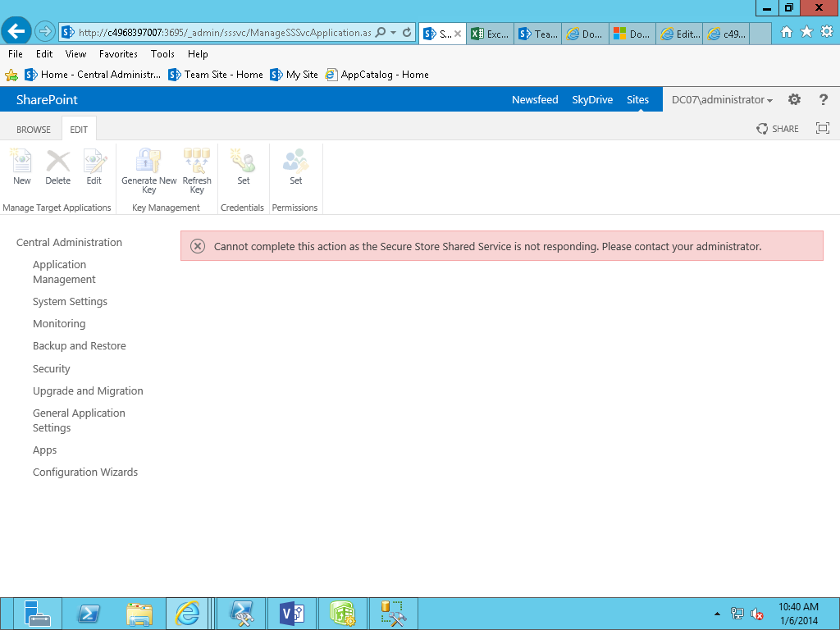Open Backup and Restore link

(x=80, y=345)
